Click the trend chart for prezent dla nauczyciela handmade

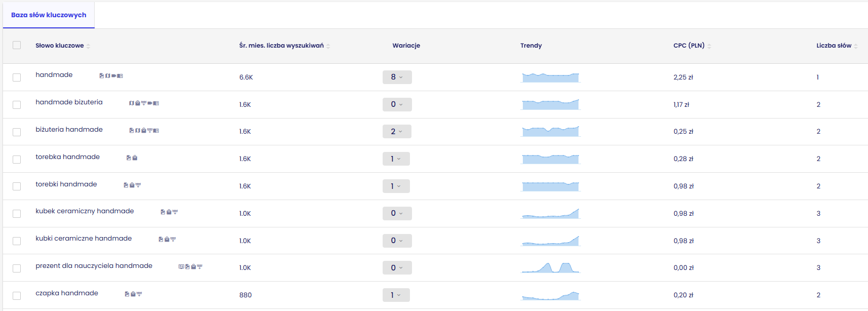point(551,267)
